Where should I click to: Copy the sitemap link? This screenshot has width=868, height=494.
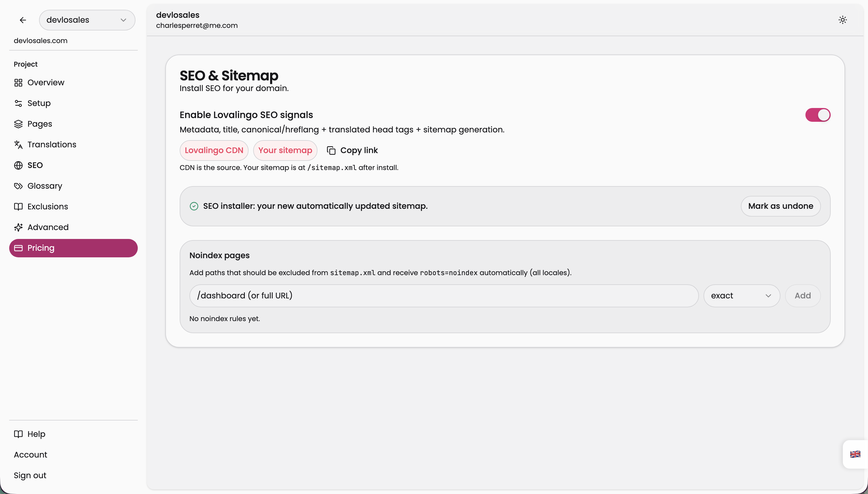tap(352, 150)
